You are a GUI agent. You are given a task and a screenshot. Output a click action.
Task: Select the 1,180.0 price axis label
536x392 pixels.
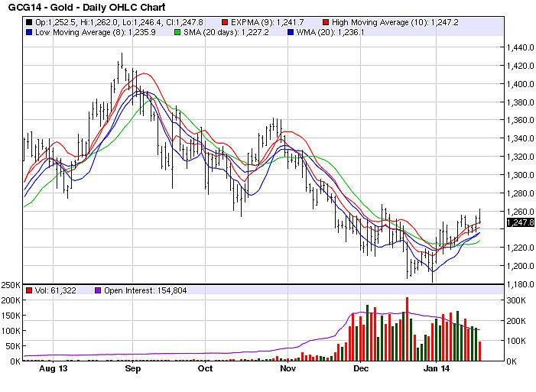tap(518, 284)
